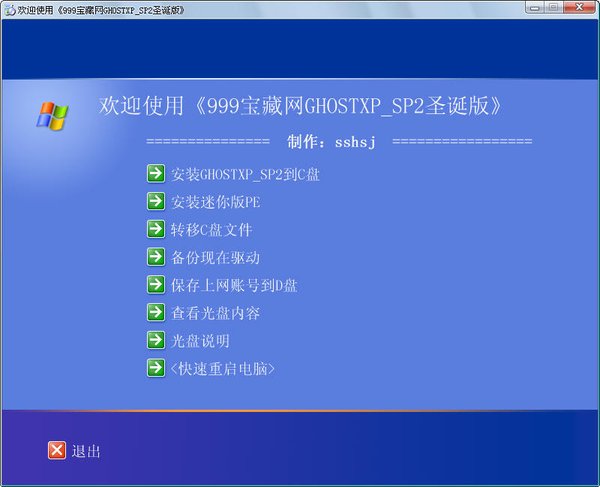The image size is (600, 487).
Task: Select 安装GHOSTXP_SP2到C盘 text link
Action: (245, 175)
